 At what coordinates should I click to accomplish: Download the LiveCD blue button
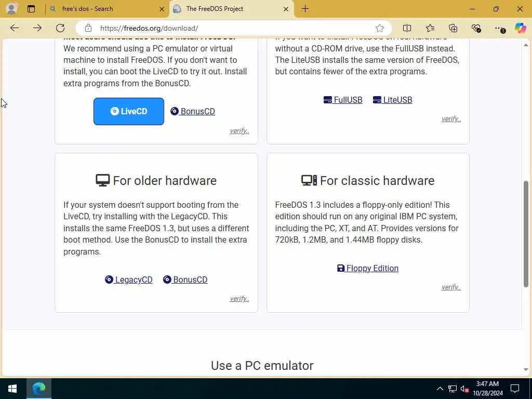[x=129, y=111]
